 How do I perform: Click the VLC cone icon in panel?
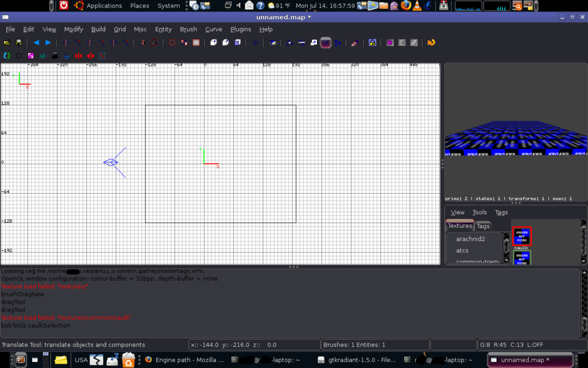point(417,5)
